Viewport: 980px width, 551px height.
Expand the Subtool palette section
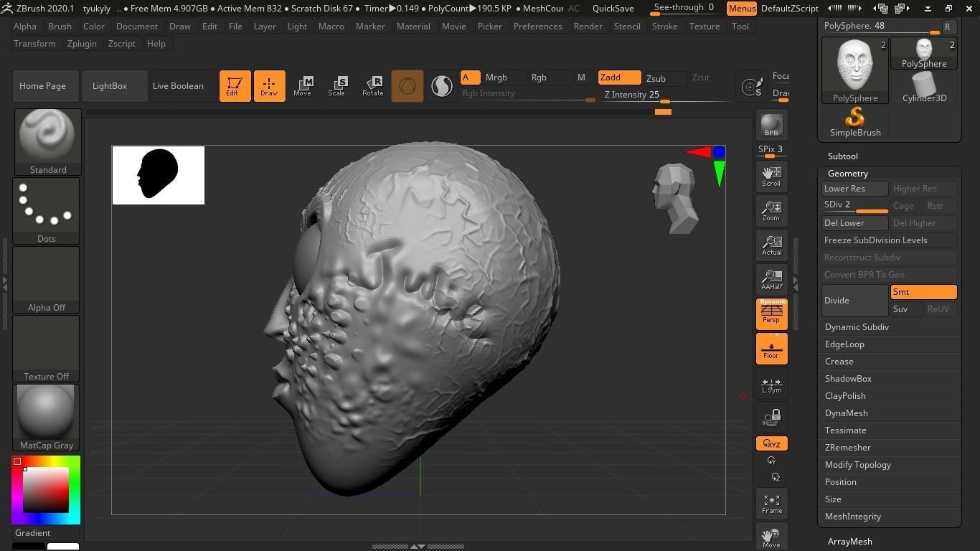[x=842, y=156]
